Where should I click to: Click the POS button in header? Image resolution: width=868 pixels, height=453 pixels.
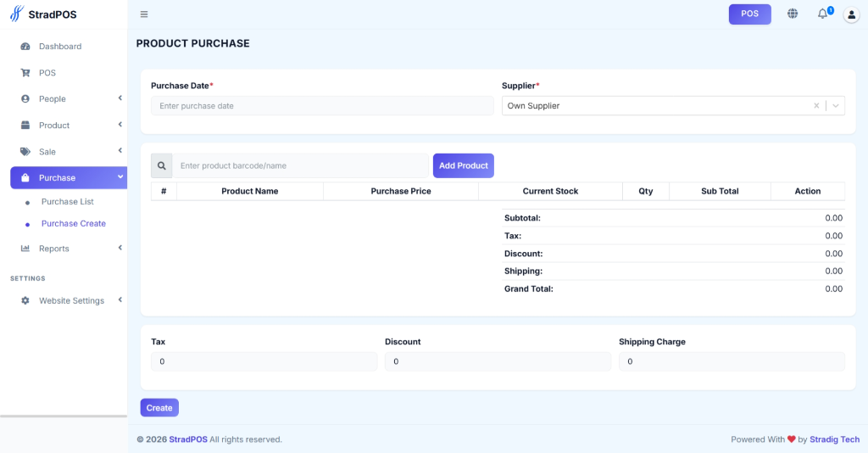point(749,14)
